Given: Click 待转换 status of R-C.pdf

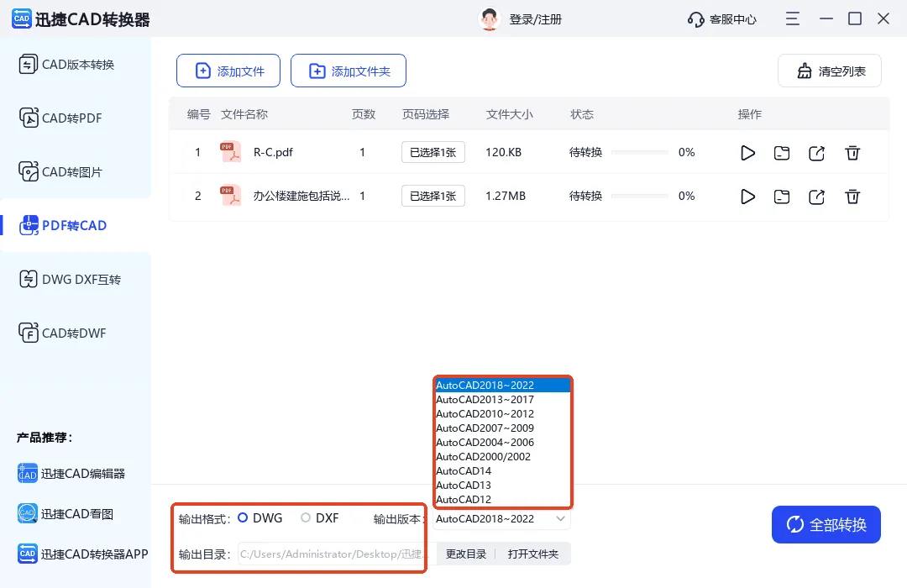Looking at the screenshot, I should click(585, 152).
